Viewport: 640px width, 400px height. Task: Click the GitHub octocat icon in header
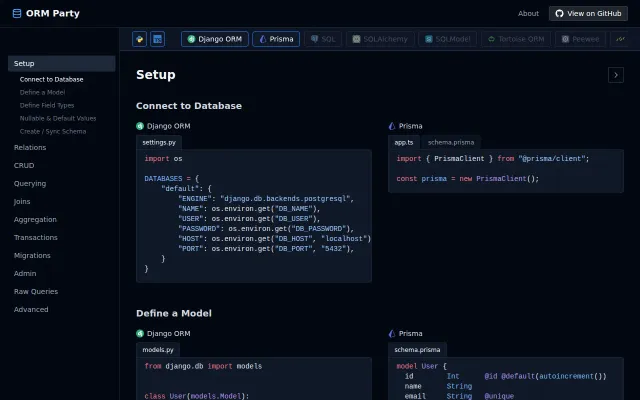click(560, 13)
